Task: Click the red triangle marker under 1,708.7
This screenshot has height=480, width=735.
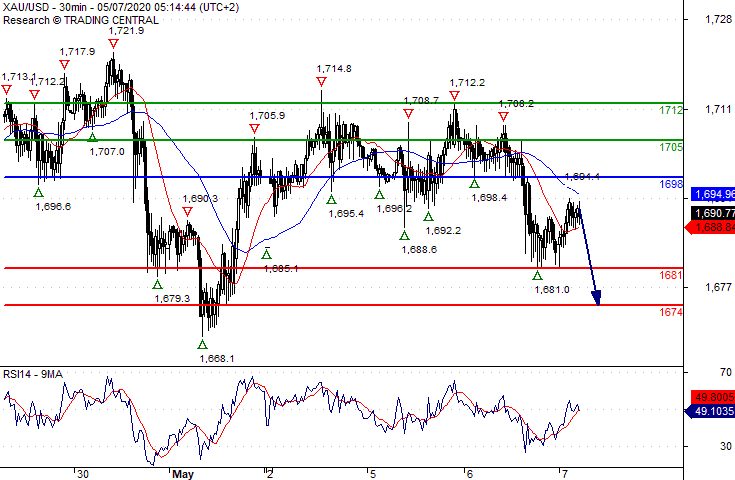Action: (x=408, y=113)
